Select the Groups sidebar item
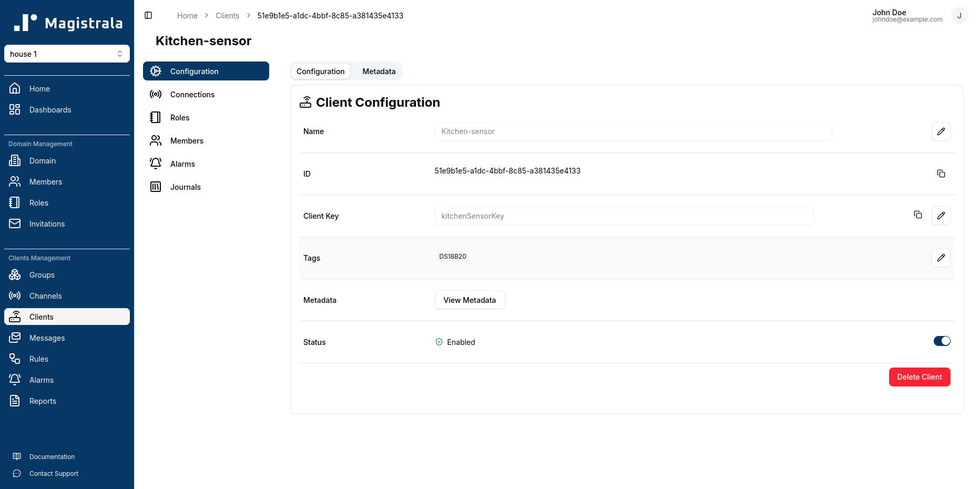 42,274
